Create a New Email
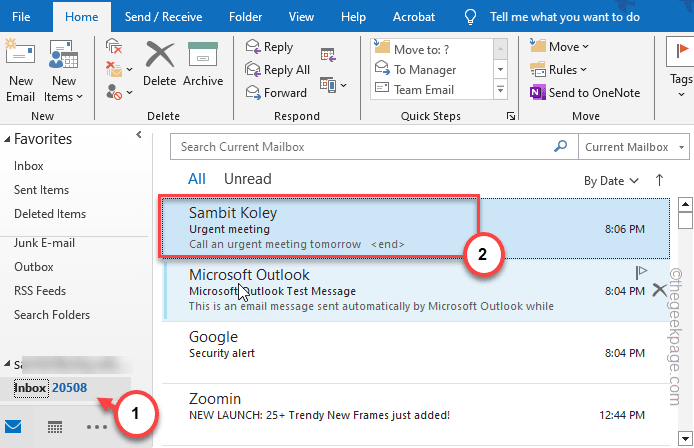The image size is (694, 448). (x=20, y=70)
